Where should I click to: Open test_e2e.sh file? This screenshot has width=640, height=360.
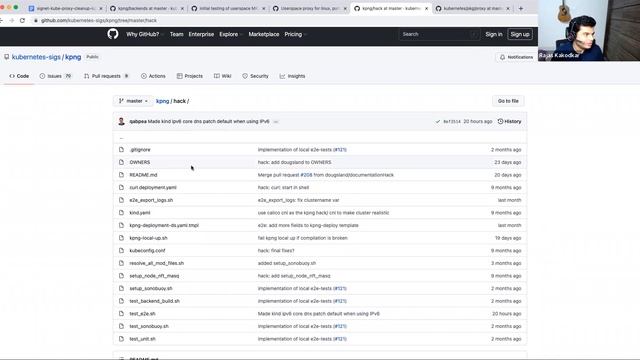coord(142,314)
